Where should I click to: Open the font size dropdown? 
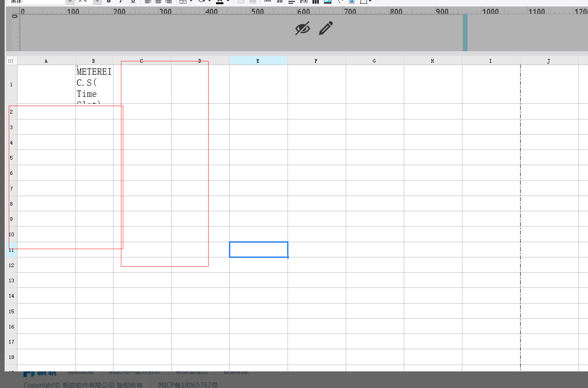[x=97, y=1]
